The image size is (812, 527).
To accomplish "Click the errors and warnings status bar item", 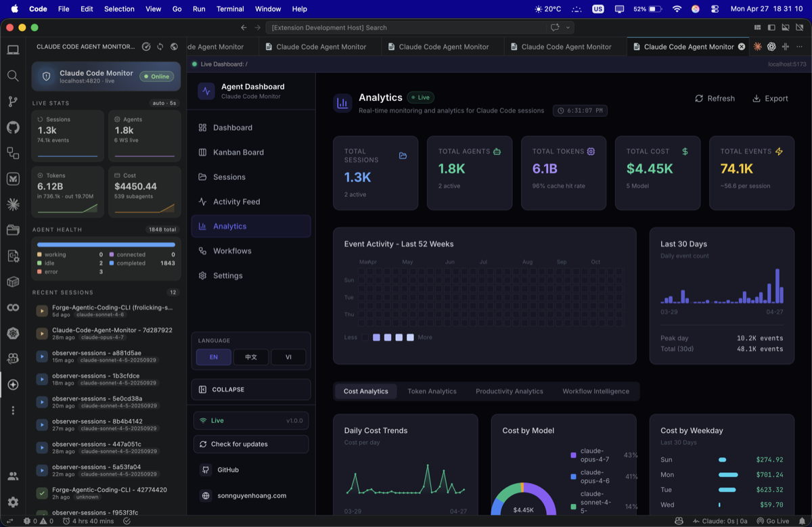I will tap(39, 521).
